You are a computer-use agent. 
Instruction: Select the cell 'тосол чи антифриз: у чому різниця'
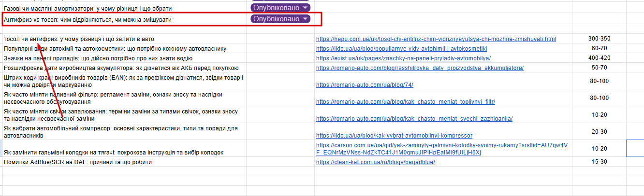click(124, 39)
